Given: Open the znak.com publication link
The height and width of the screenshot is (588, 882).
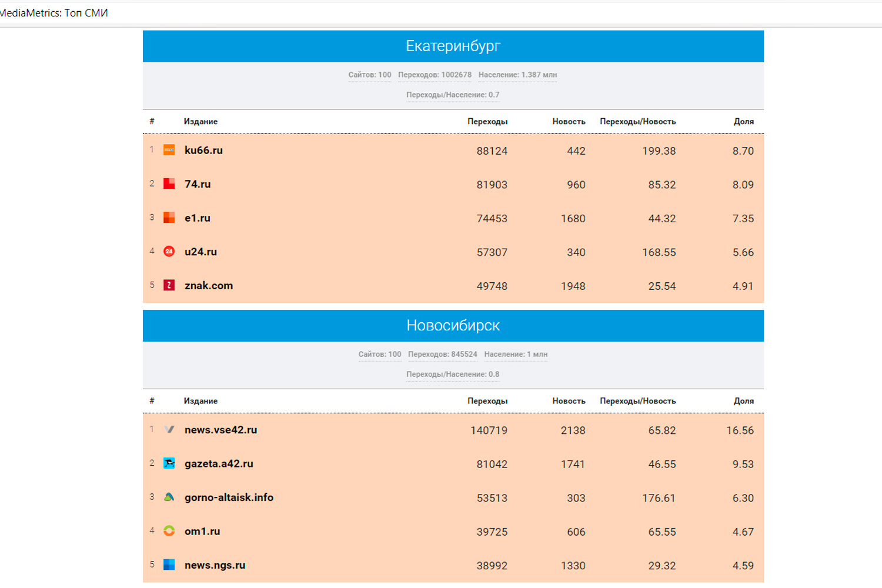Looking at the screenshot, I should [209, 286].
